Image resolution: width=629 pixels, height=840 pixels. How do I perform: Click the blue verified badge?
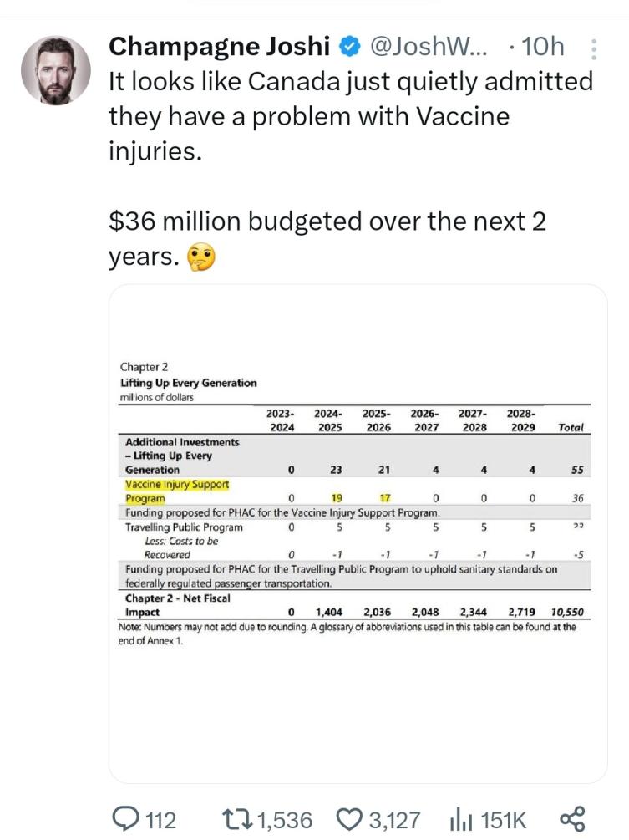(348, 47)
